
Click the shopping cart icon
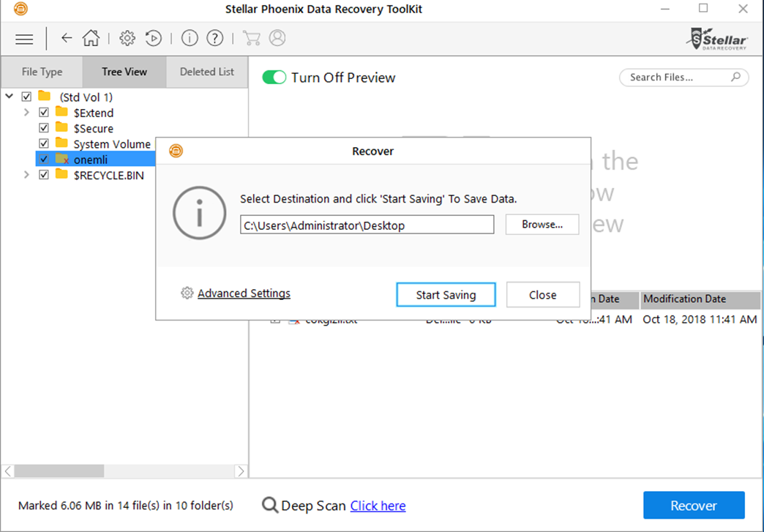[x=252, y=38]
